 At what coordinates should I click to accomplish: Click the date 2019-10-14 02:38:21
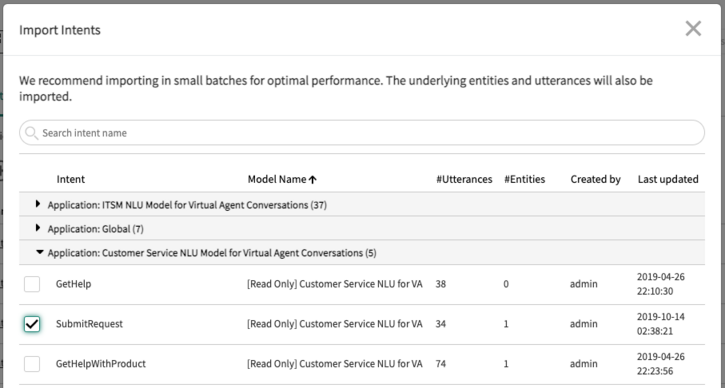[x=661, y=324]
